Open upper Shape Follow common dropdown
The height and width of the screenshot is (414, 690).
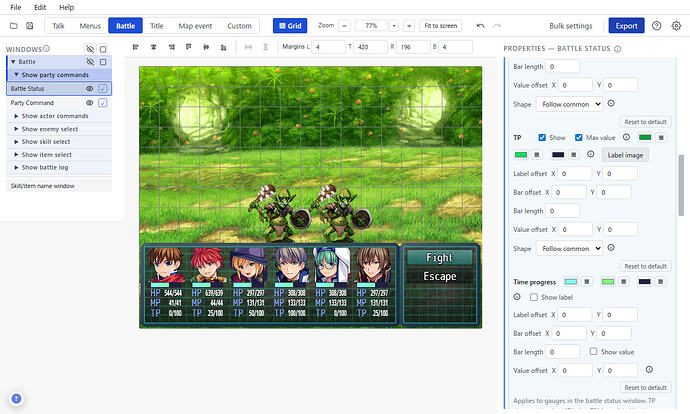click(x=569, y=104)
